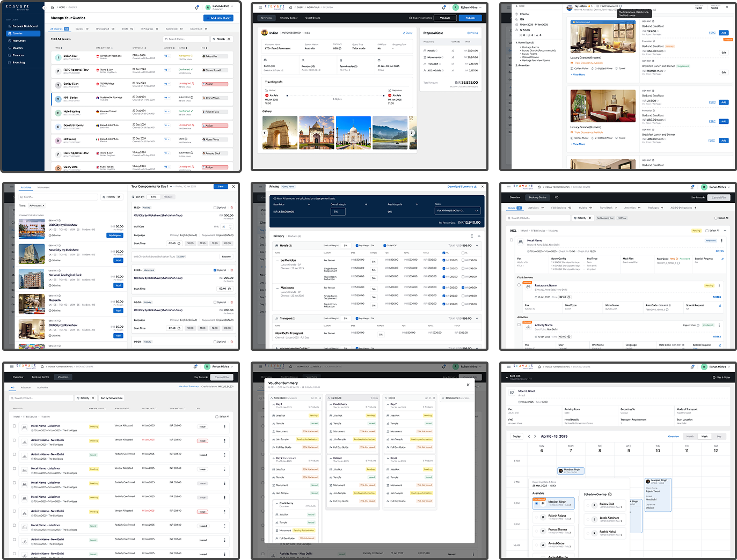Open kebab menu for Hotel Name in Booking Centre
The image size is (737, 560).
coord(721,241)
